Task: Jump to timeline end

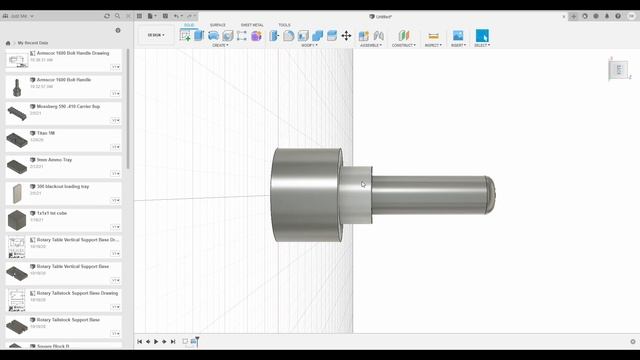Action: click(x=173, y=342)
